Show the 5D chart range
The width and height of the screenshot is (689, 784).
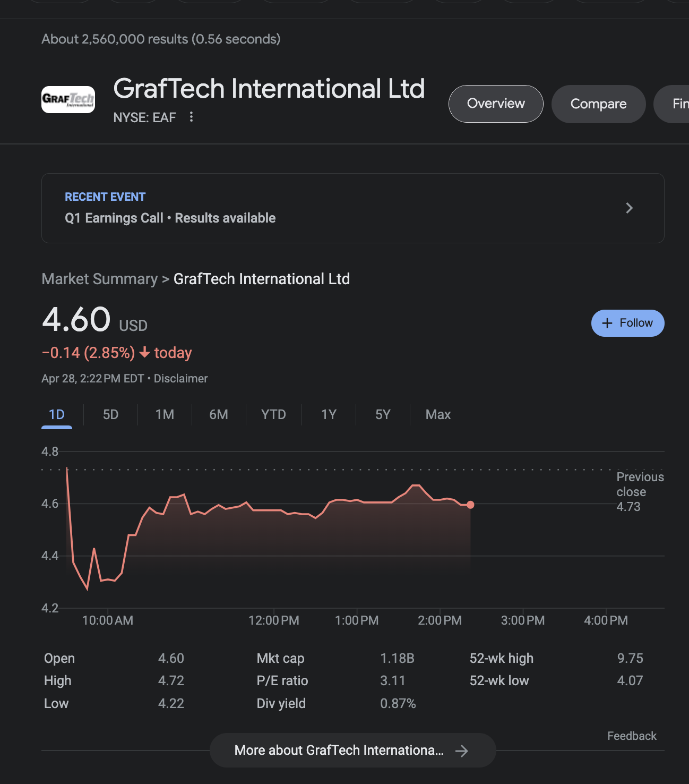coord(110,414)
